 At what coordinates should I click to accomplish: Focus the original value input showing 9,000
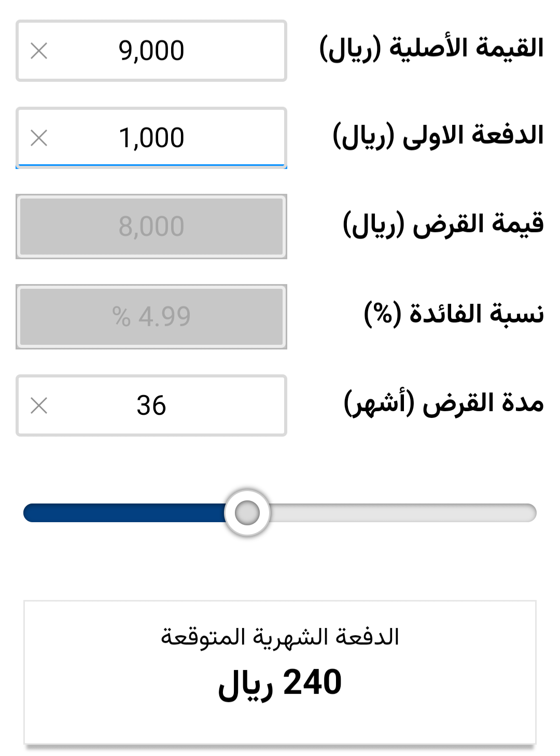coord(151,51)
